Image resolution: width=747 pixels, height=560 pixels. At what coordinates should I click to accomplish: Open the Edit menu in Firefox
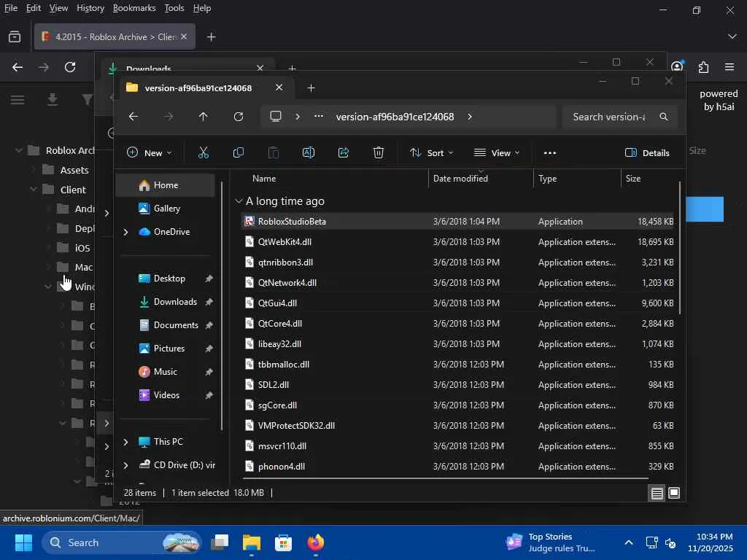click(x=34, y=8)
